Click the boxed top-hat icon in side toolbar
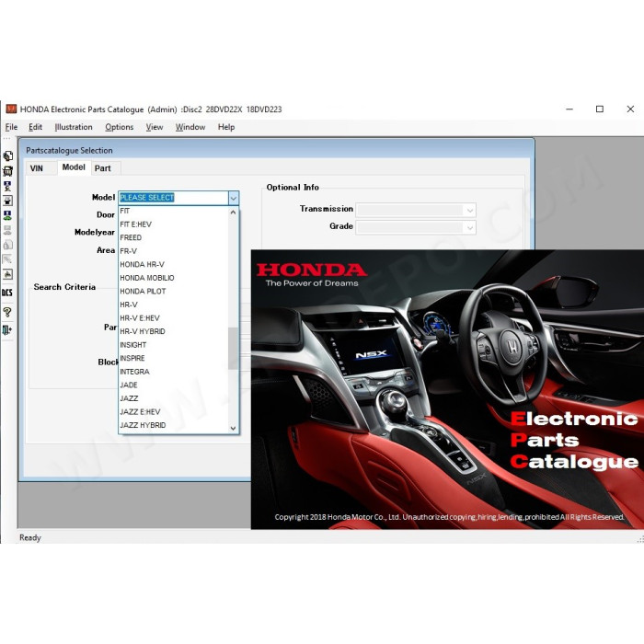 [x=7, y=201]
